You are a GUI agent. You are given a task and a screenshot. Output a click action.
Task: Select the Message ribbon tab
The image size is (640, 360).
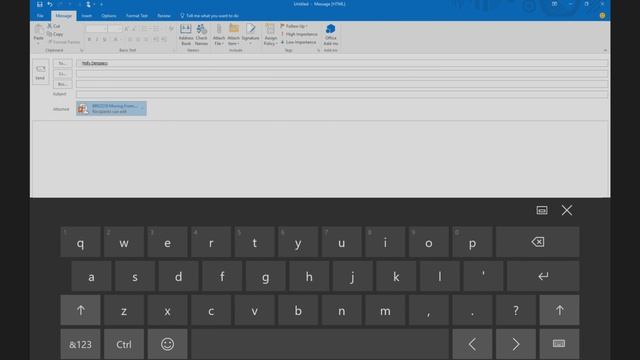[x=63, y=16]
